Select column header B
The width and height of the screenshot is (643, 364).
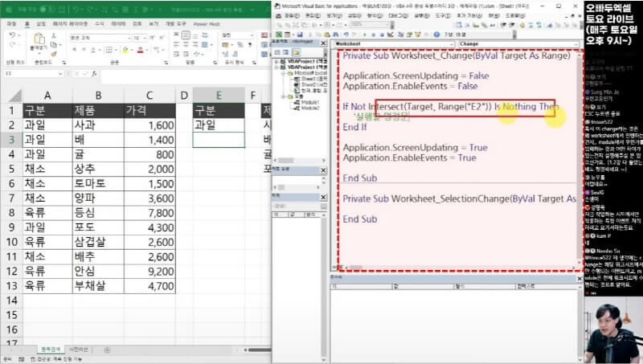(x=97, y=95)
